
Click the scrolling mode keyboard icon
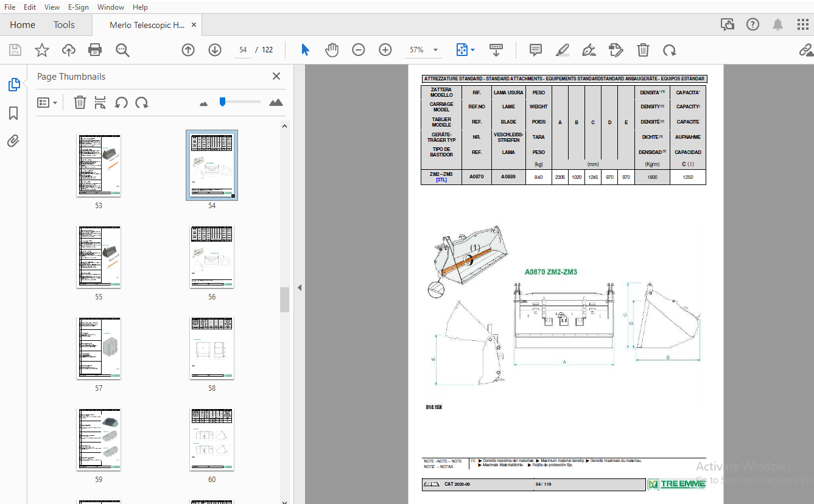[496, 50]
